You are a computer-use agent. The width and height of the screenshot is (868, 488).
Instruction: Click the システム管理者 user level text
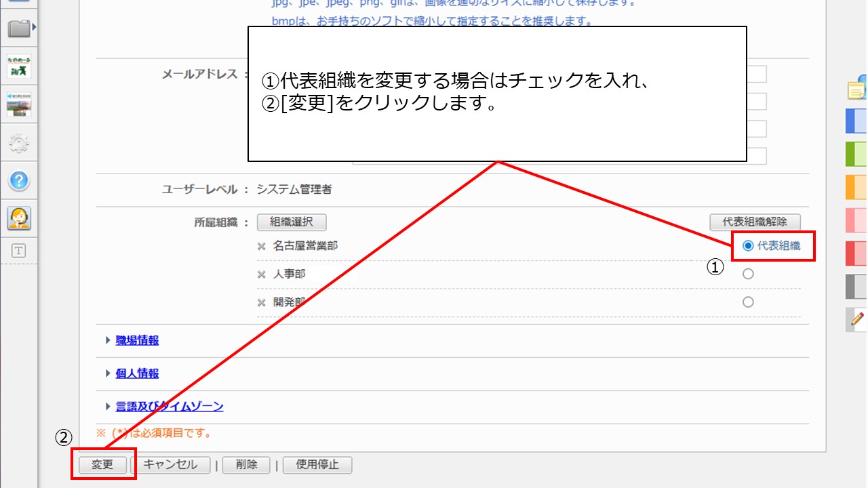click(x=294, y=190)
